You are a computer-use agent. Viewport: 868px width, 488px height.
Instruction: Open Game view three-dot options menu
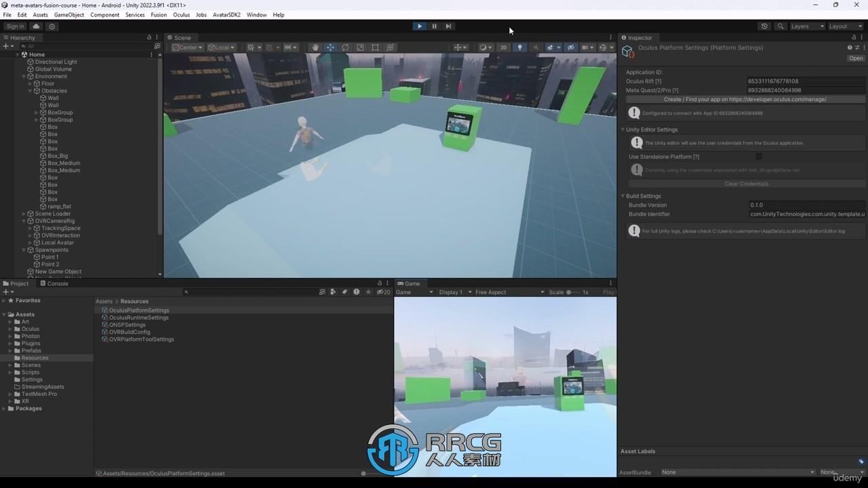pos(610,283)
